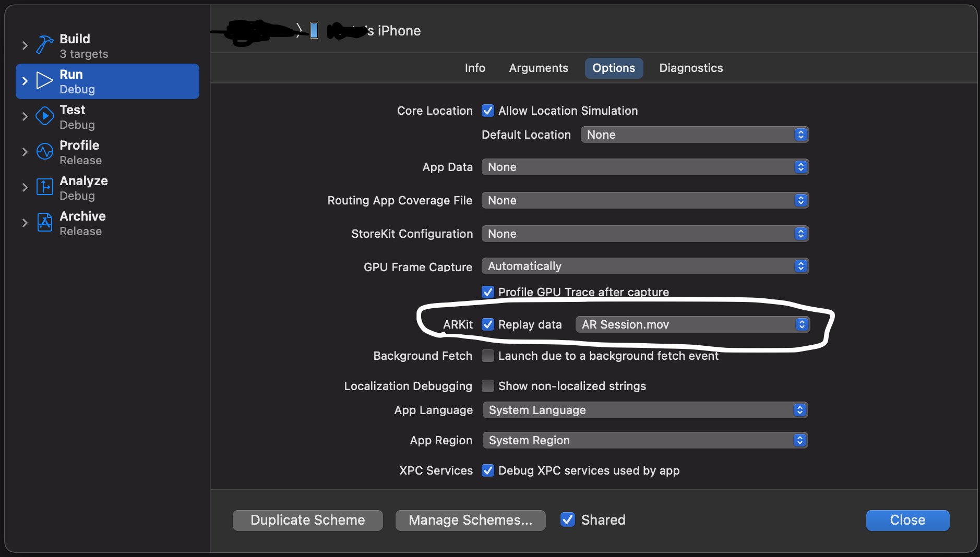980x557 pixels.
Task: Expand the Build action disclosure chevron
Action: tap(25, 45)
